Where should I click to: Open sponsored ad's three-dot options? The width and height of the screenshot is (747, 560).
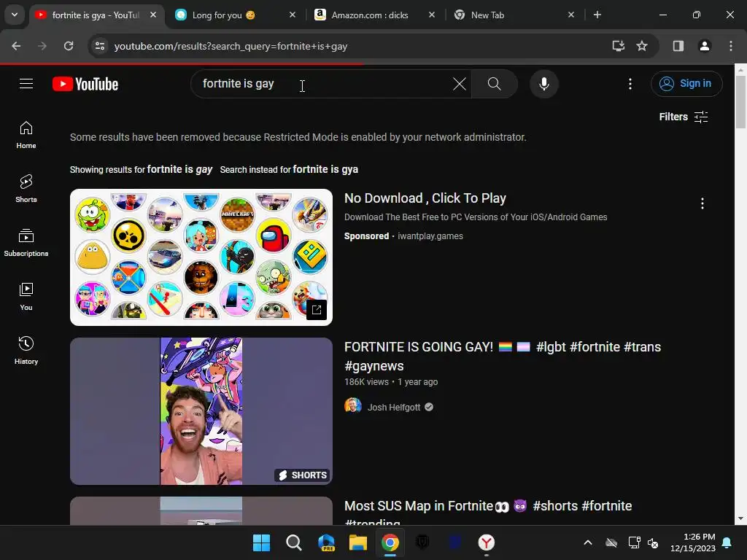[702, 204]
